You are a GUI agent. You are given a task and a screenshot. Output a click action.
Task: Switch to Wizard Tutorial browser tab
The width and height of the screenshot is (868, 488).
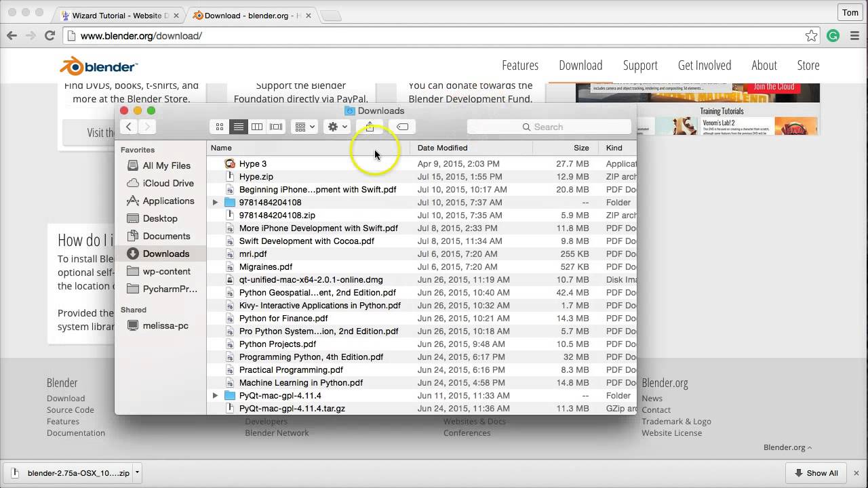pos(119,15)
